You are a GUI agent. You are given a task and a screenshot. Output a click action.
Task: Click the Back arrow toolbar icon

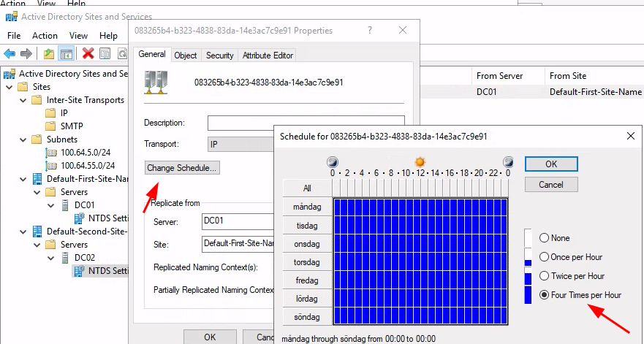pyautogui.click(x=10, y=53)
